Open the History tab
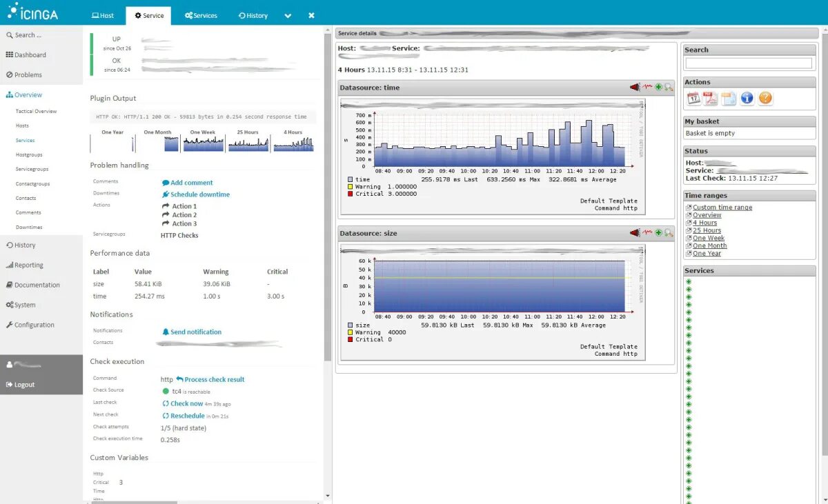Screen dimensions: 828x504 click(253, 16)
